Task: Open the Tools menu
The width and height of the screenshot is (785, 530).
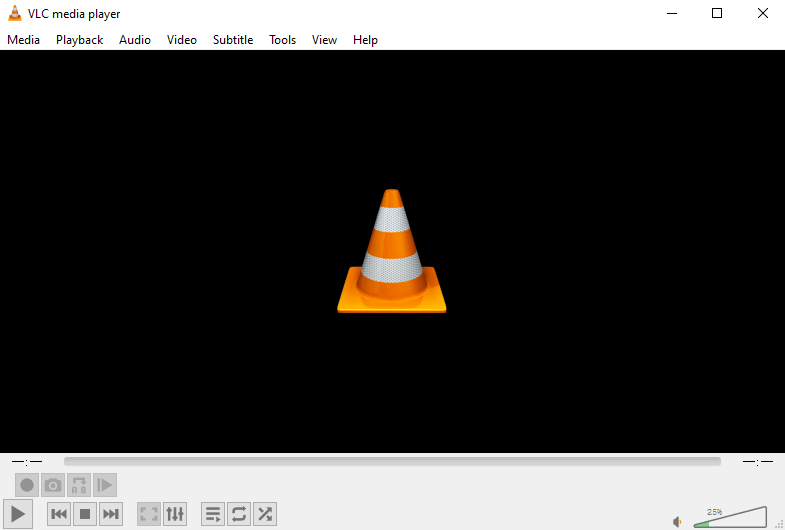Action: (x=282, y=40)
